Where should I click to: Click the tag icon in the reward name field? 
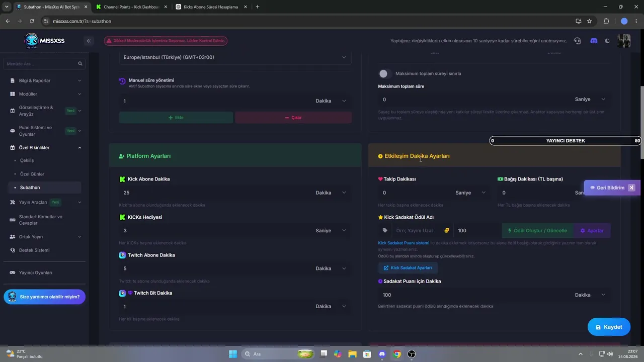(385, 231)
